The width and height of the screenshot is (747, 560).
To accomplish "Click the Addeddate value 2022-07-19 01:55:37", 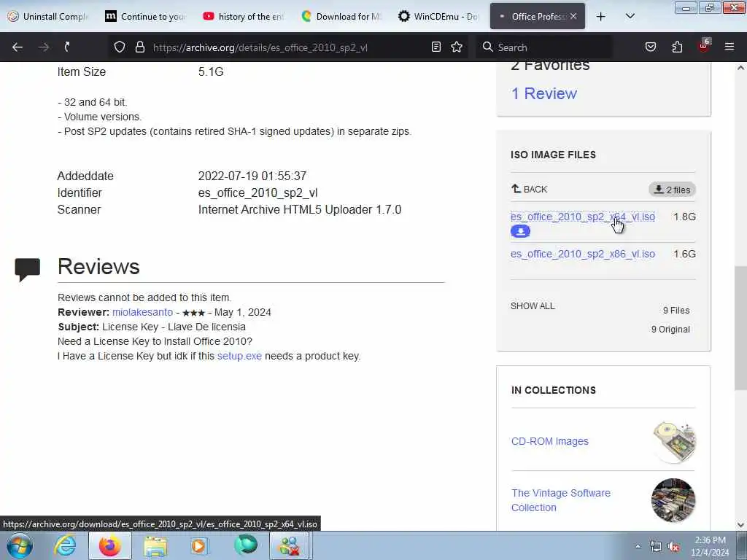I will pyautogui.click(x=252, y=176).
